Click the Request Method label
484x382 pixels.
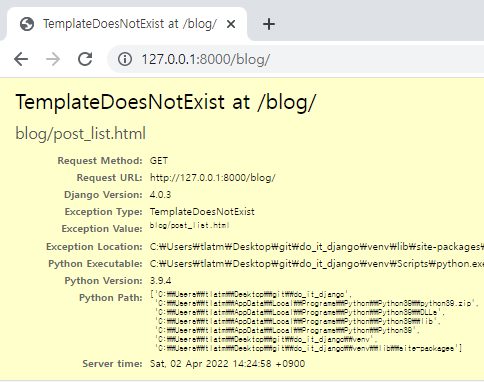coord(100,161)
